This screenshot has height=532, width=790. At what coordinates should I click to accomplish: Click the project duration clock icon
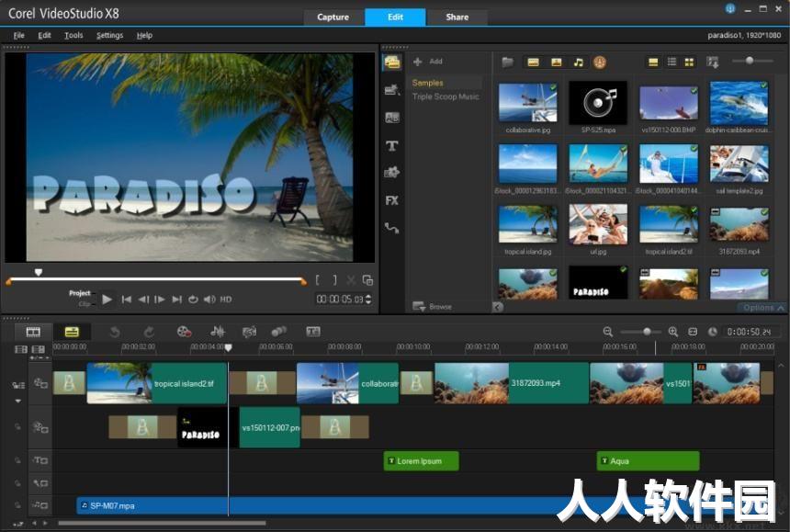[713, 332]
